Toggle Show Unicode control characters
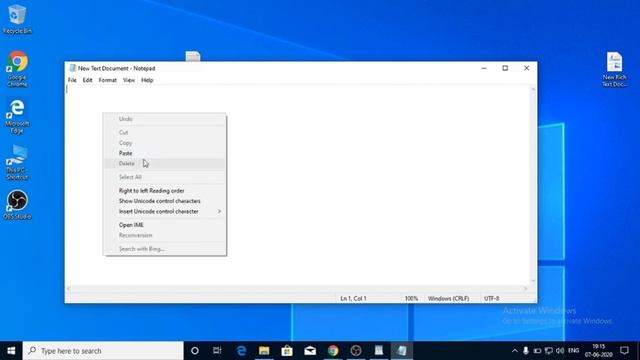The image size is (640, 360). (164, 201)
